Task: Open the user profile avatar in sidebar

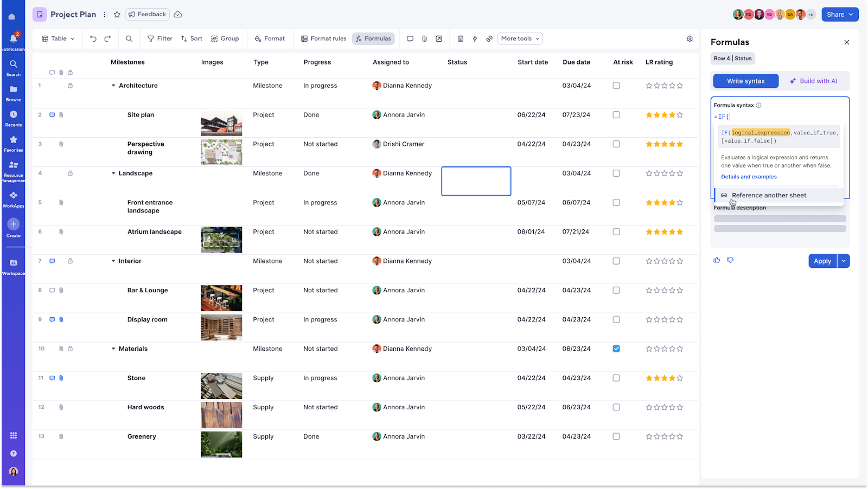Action: tap(14, 472)
